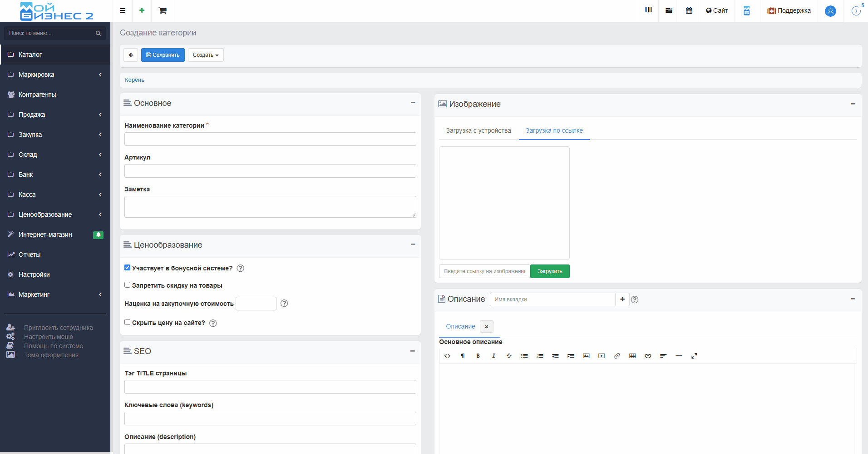Select 'Загрузка по ссылке' tab
This screenshot has width=868, height=454.
[x=554, y=130]
